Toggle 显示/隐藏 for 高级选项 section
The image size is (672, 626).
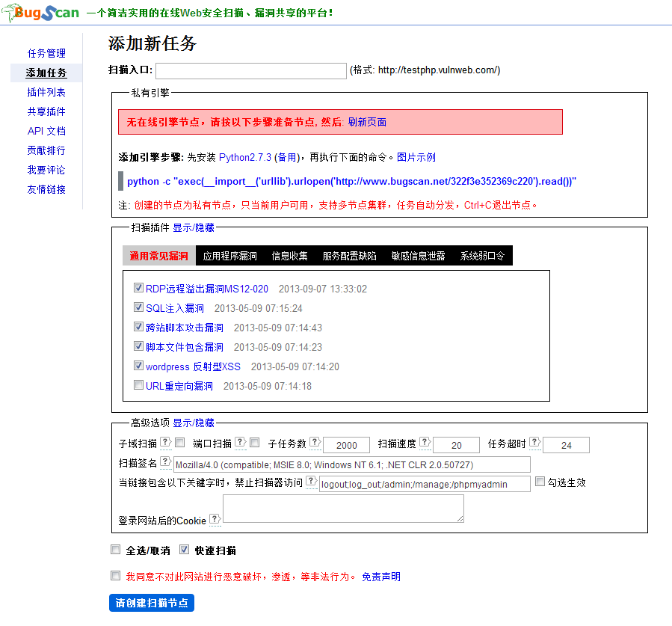tap(194, 423)
